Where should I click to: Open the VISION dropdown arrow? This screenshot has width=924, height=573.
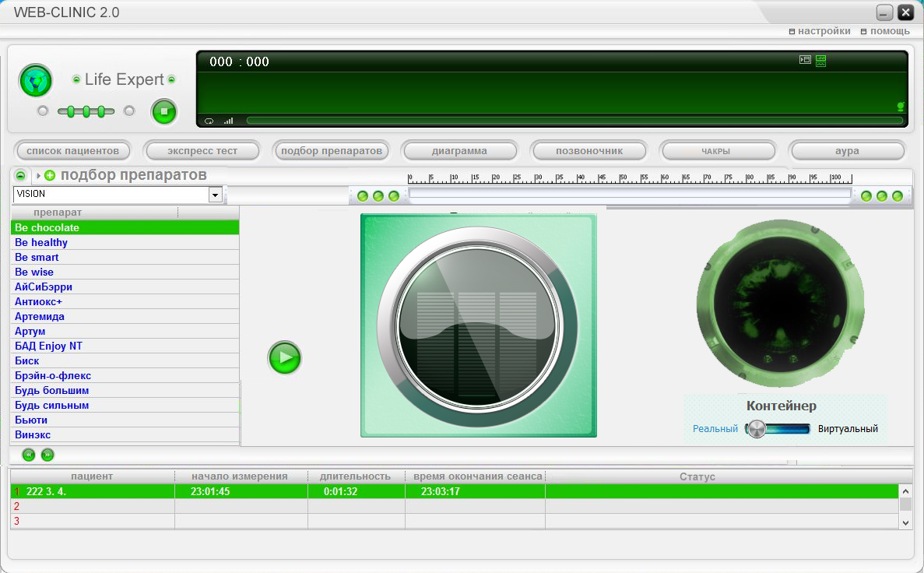click(216, 195)
